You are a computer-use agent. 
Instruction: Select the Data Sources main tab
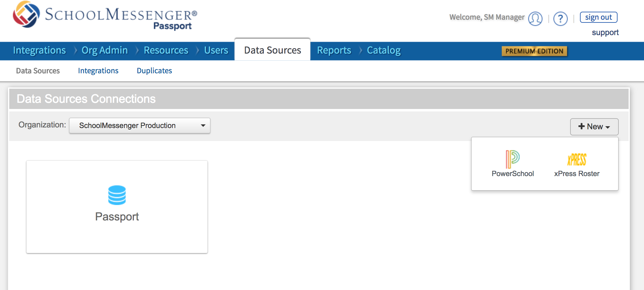tap(272, 50)
